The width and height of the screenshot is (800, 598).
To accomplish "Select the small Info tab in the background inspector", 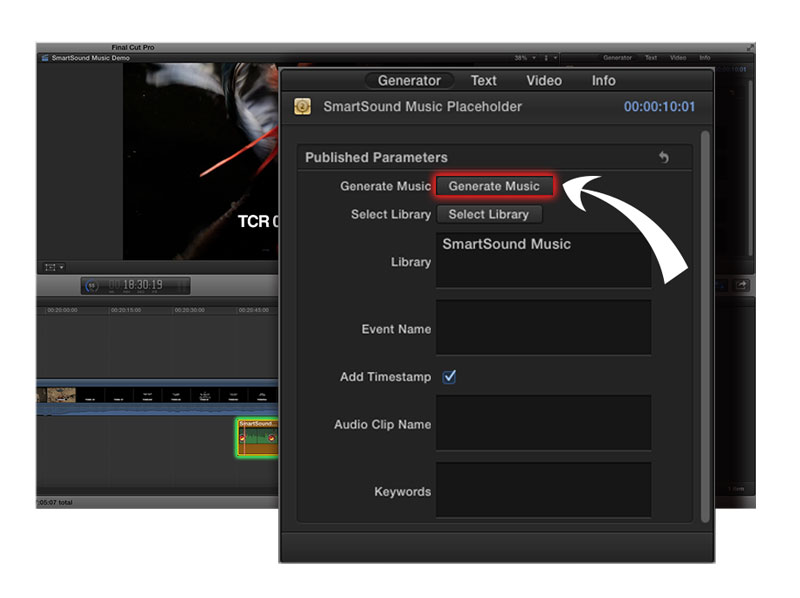I will click(x=705, y=58).
